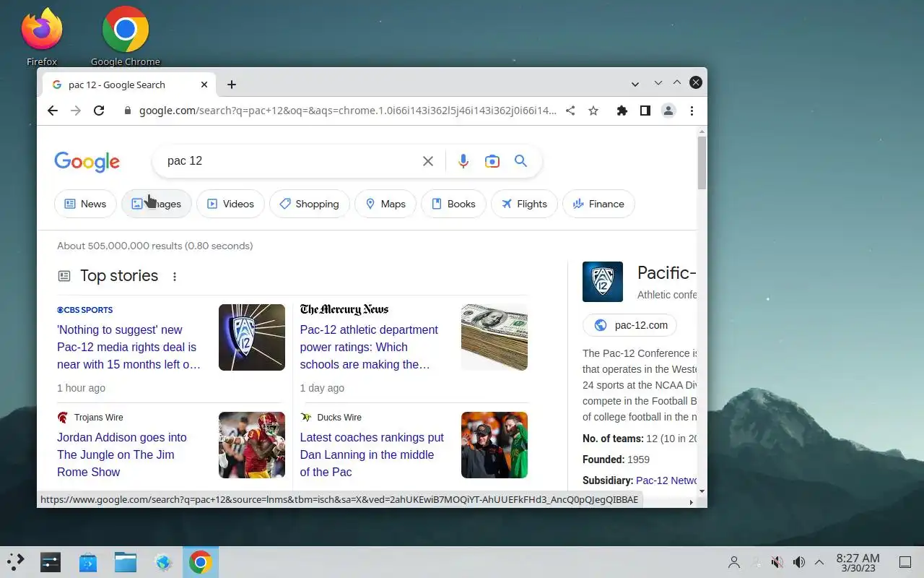Focus the pac 12 search input field
Screen dimensions: 924x578
289,161
